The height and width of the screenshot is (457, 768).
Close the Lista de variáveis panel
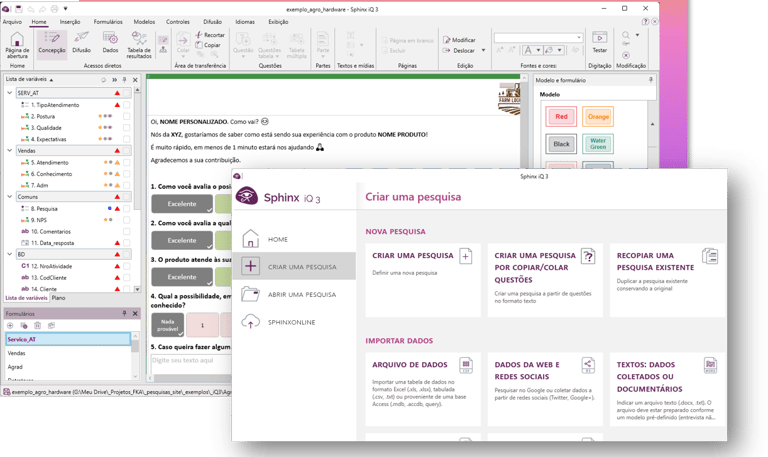pos(135,79)
